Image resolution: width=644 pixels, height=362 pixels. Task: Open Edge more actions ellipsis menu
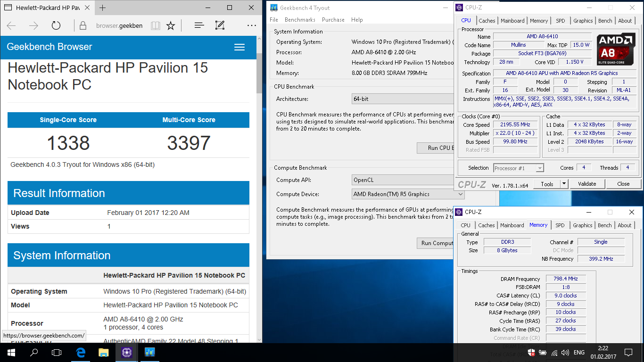(x=252, y=26)
